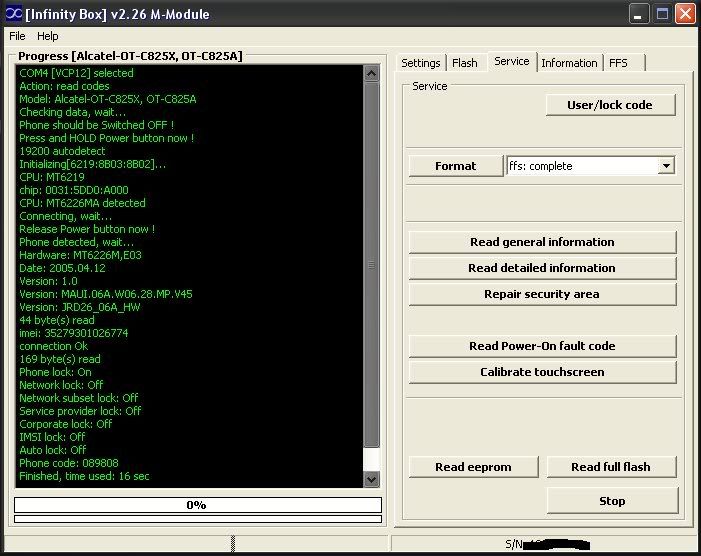The width and height of the screenshot is (701, 556).
Task: Click the ffs: complete combo box text
Action: [541, 166]
